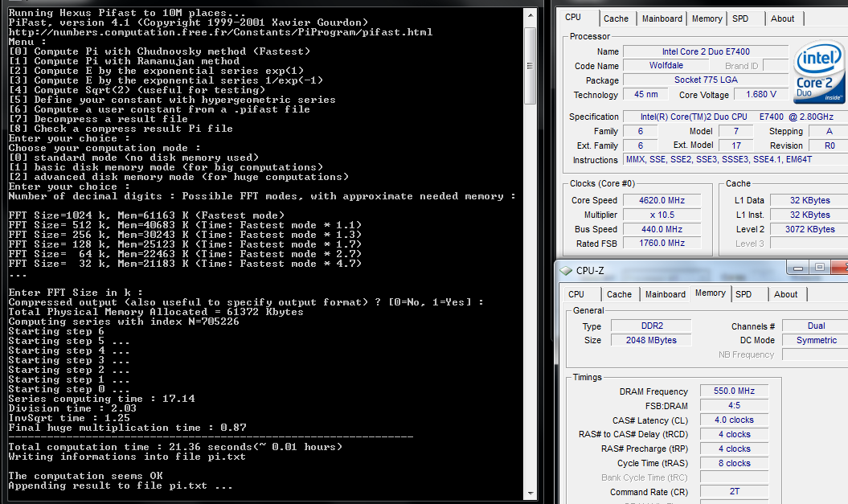Click console scrollbar down arrow
Image resolution: width=848 pixels, height=504 pixels.
(530, 494)
